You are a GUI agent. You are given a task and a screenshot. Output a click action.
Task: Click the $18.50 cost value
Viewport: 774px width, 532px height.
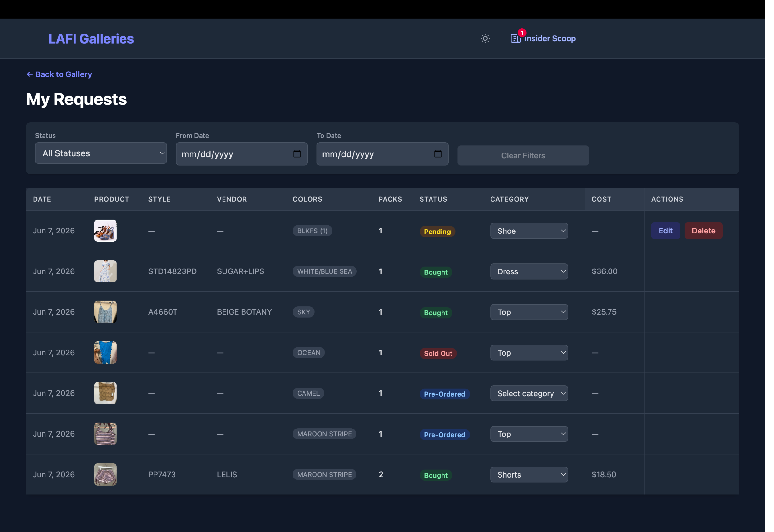[x=604, y=475]
